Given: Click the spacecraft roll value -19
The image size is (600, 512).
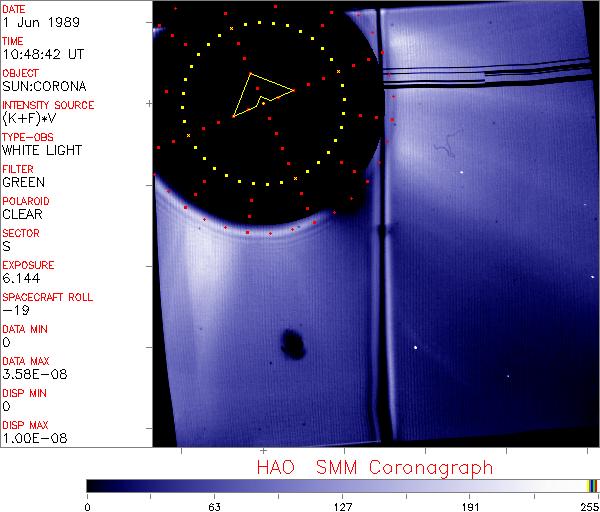Looking at the screenshot, I should pyautogui.click(x=13, y=310).
